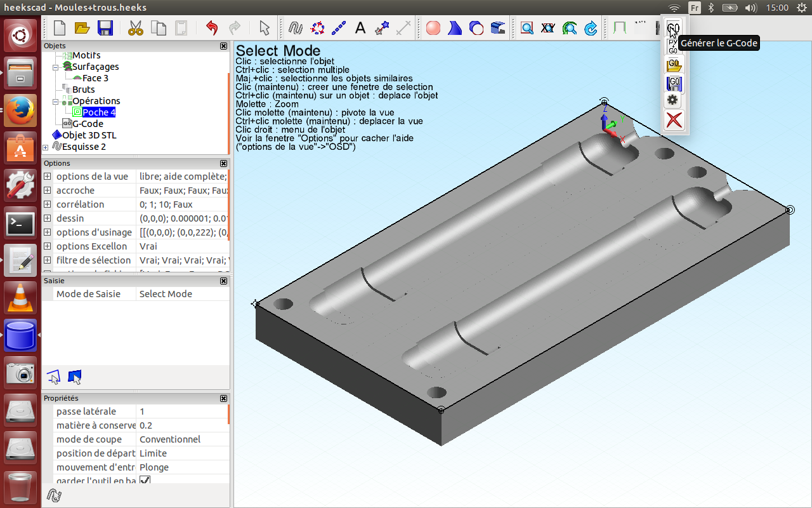Viewport: 812px width, 508px height.
Task: Click the red sphere solid icon
Action: pos(433,28)
